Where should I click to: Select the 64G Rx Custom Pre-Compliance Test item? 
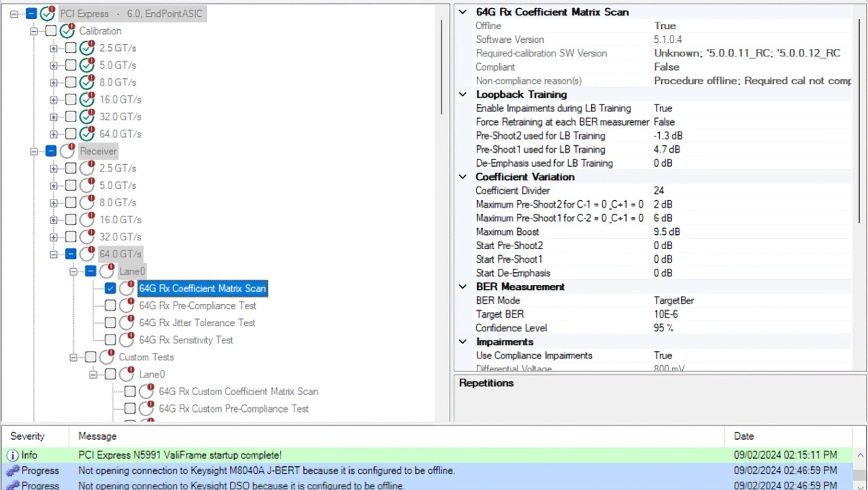(x=233, y=409)
